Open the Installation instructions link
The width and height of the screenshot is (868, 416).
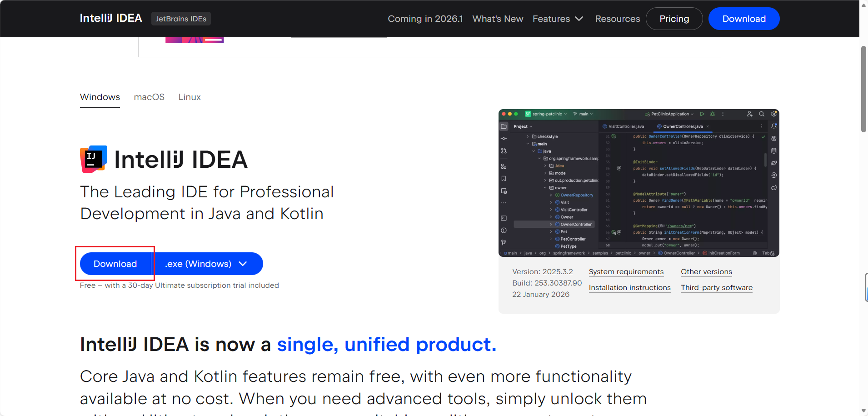pos(630,288)
